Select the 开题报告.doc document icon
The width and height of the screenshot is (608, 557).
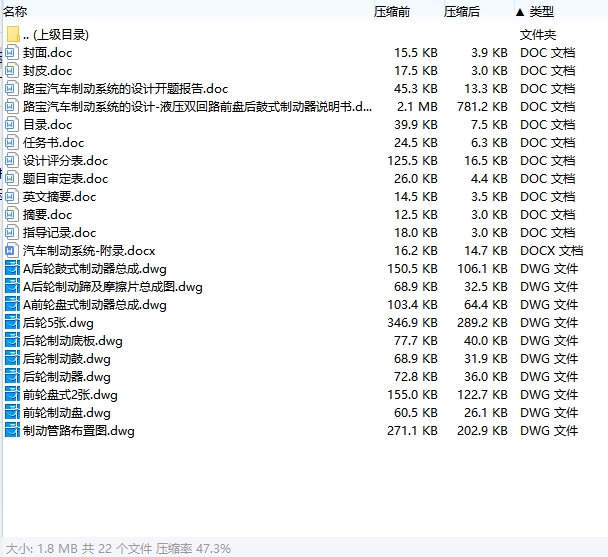coord(11,88)
